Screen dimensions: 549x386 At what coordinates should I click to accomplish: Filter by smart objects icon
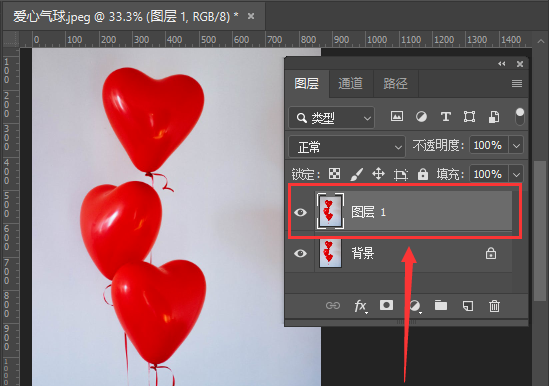[494, 117]
